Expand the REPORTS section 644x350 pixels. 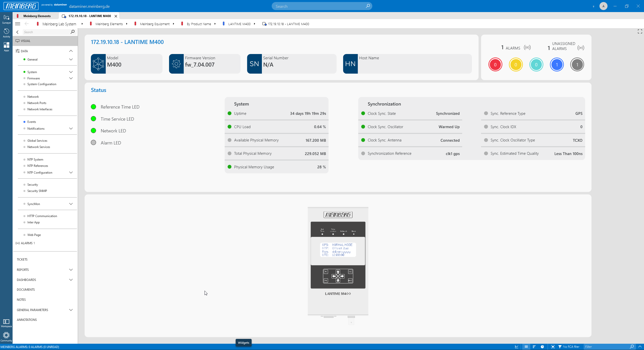(71, 270)
